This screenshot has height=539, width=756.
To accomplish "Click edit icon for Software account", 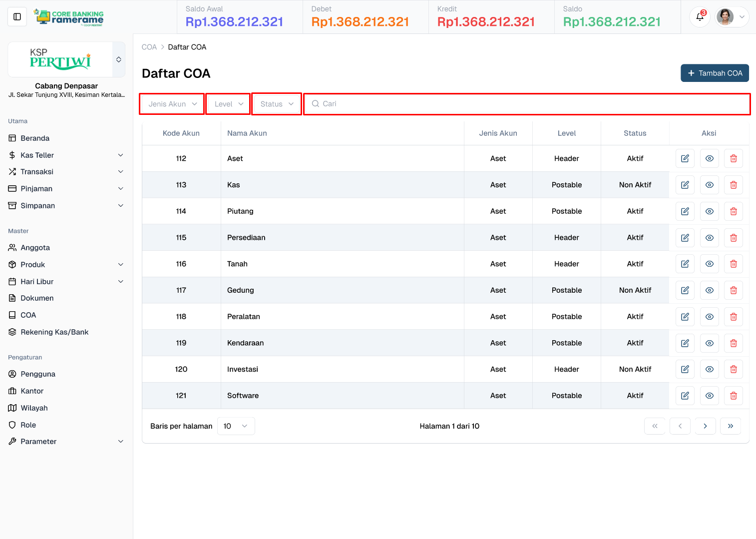I will (x=685, y=396).
